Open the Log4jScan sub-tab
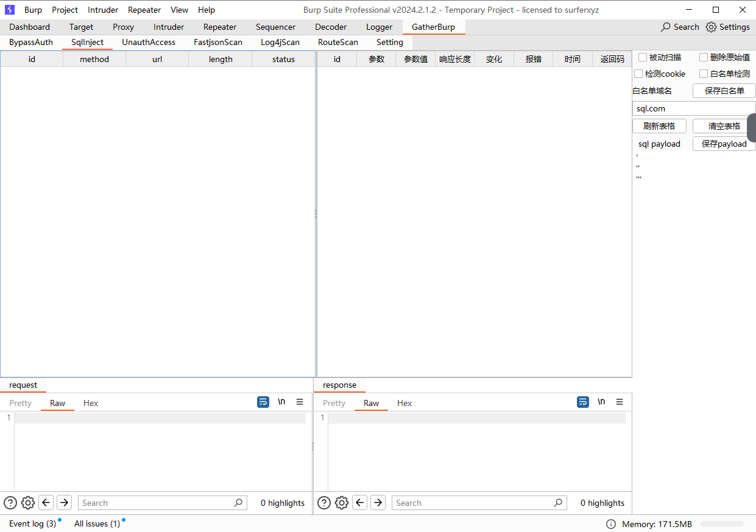The image size is (756, 532). pyautogui.click(x=280, y=42)
